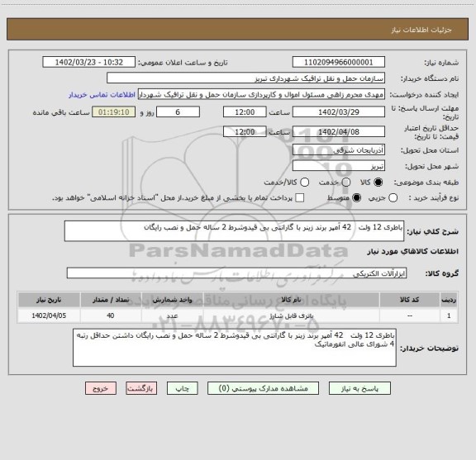The image size is (476, 460).
Task: Click the announcement date field 1402/03/23 - 10:32
Action: pos(89,62)
